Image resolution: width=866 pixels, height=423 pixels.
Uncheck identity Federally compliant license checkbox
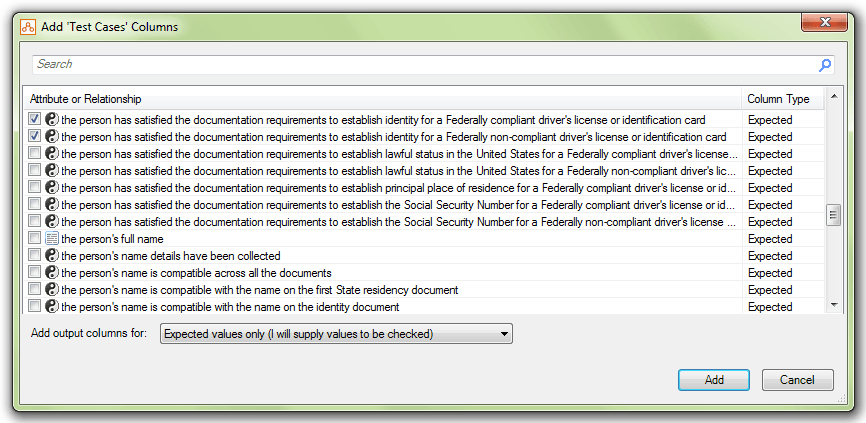(35, 119)
